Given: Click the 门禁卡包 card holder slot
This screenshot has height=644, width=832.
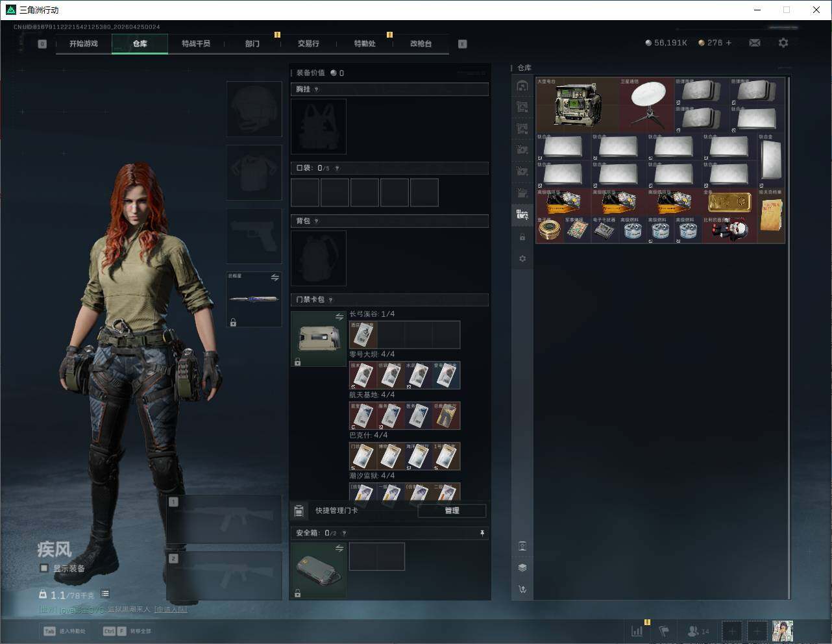Looking at the screenshot, I should (319, 339).
